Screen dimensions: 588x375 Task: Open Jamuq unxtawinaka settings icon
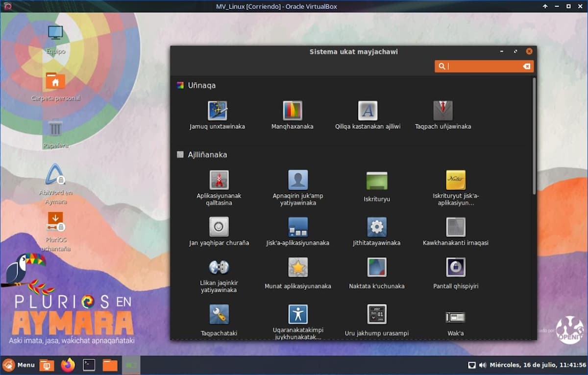point(218,111)
